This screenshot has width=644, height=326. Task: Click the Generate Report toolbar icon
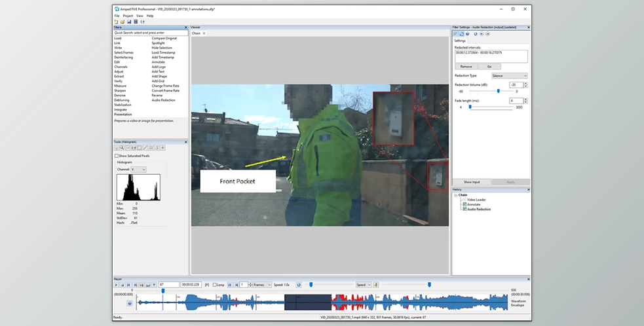143,22
